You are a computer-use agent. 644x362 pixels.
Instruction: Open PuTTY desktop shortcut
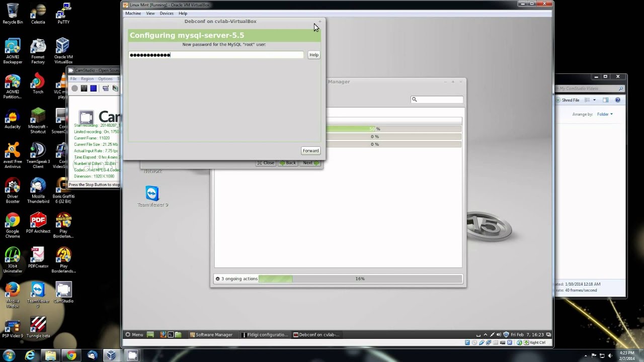63,14
